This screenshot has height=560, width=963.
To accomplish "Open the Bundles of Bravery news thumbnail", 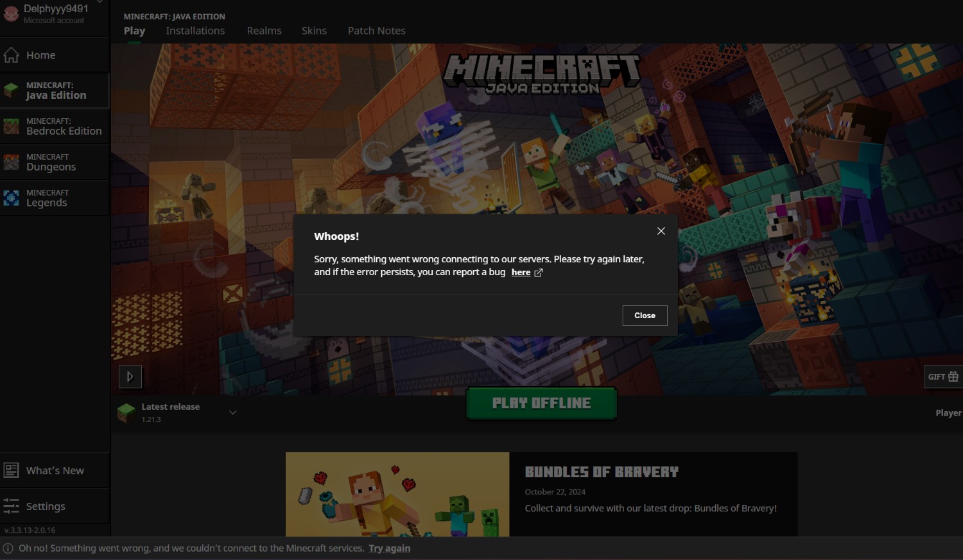I will (x=397, y=495).
